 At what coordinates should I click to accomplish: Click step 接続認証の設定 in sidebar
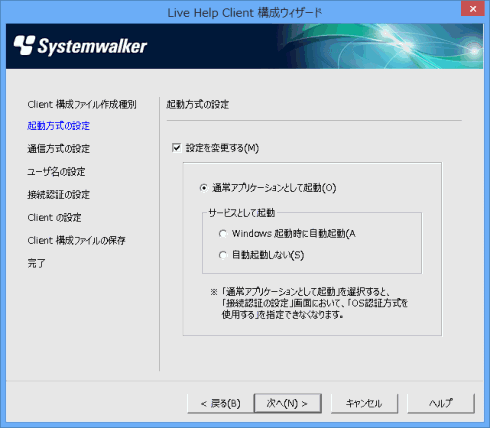pyautogui.click(x=59, y=195)
